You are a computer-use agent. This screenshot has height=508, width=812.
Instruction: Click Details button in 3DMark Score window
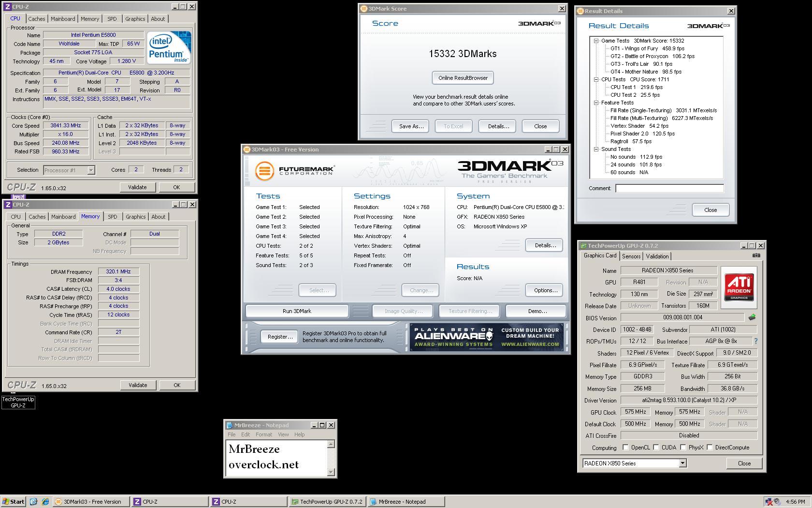[498, 126]
